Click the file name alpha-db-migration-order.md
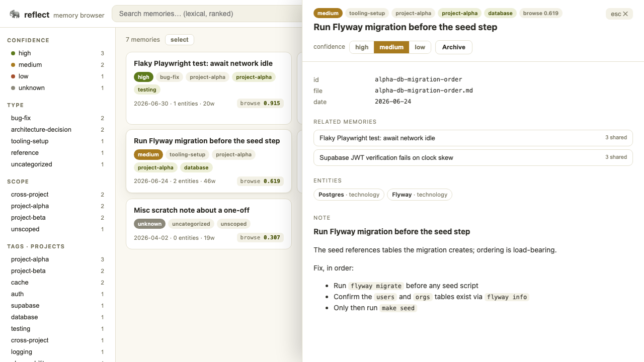The image size is (644, 362). click(424, 90)
